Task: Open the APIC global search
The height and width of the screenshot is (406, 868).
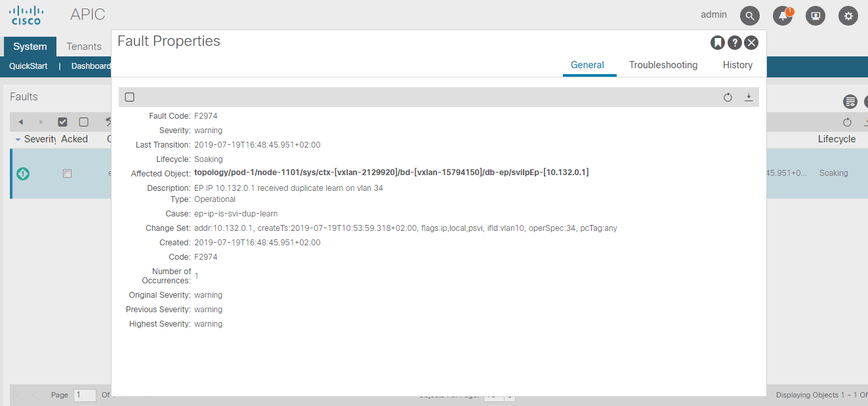Action: point(749,14)
